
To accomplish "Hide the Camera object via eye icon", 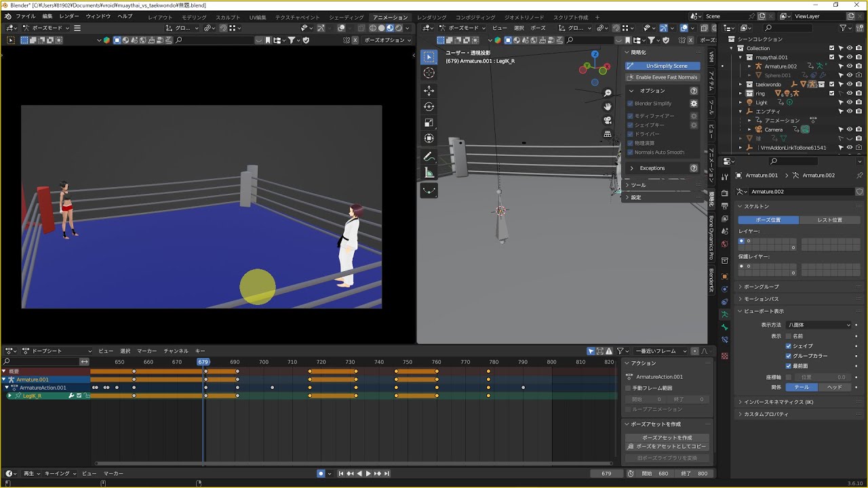I will [850, 129].
